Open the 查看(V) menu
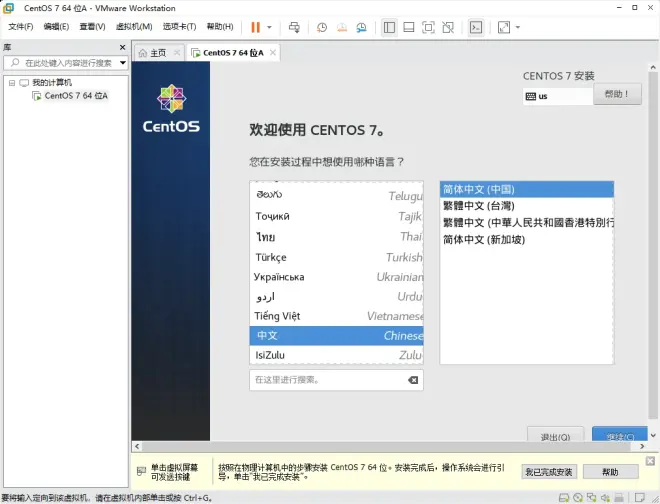 pyautogui.click(x=92, y=27)
